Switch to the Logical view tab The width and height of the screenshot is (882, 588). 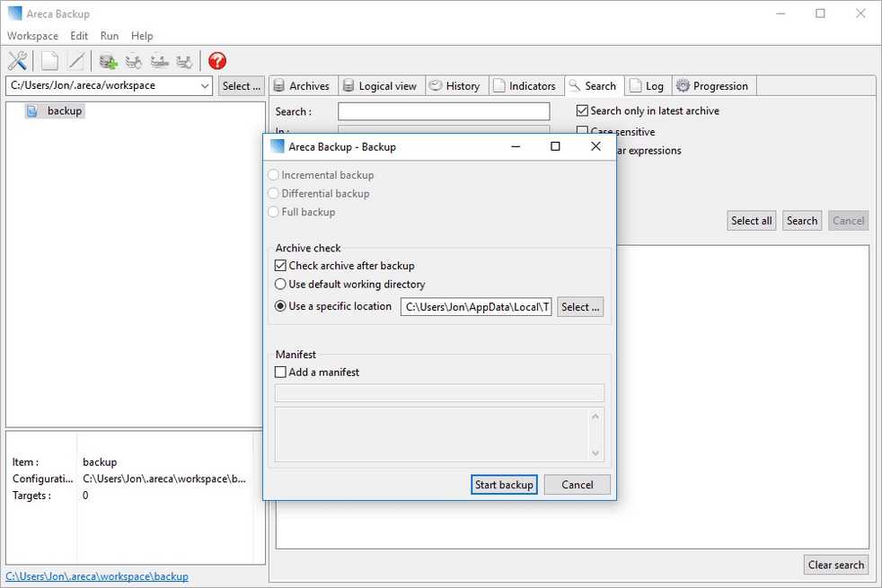(381, 86)
